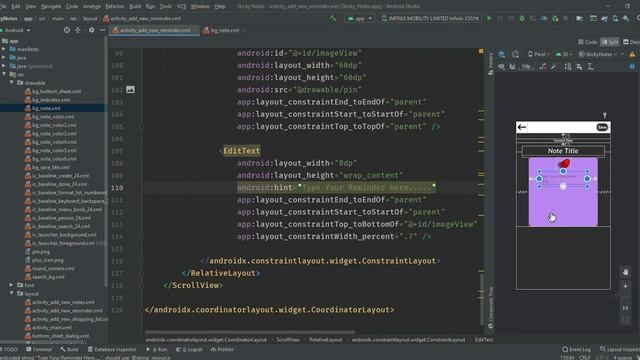Image resolution: width=640 pixels, height=360 pixels.
Task: Click the Save button in layout preview
Action: [602, 127]
